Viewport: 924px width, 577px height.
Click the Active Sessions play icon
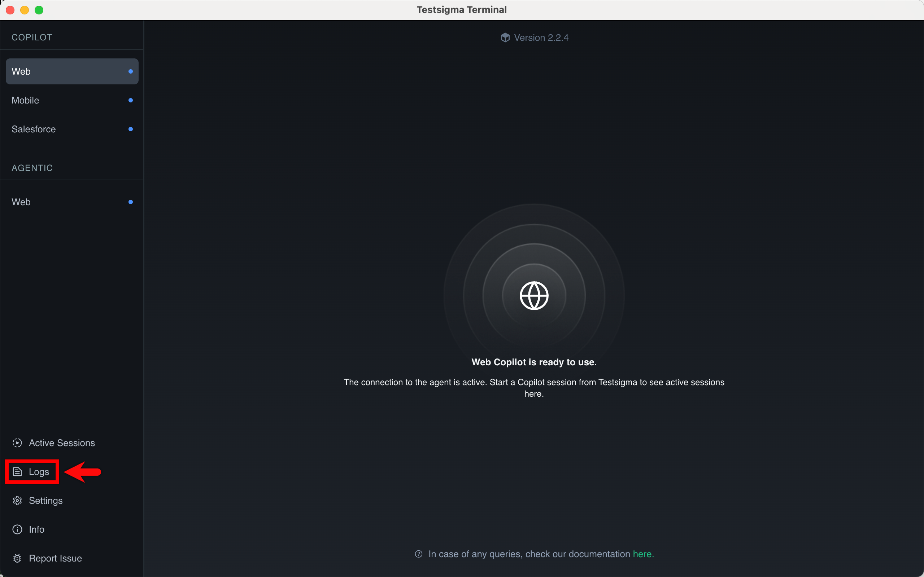click(x=17, y=443)
